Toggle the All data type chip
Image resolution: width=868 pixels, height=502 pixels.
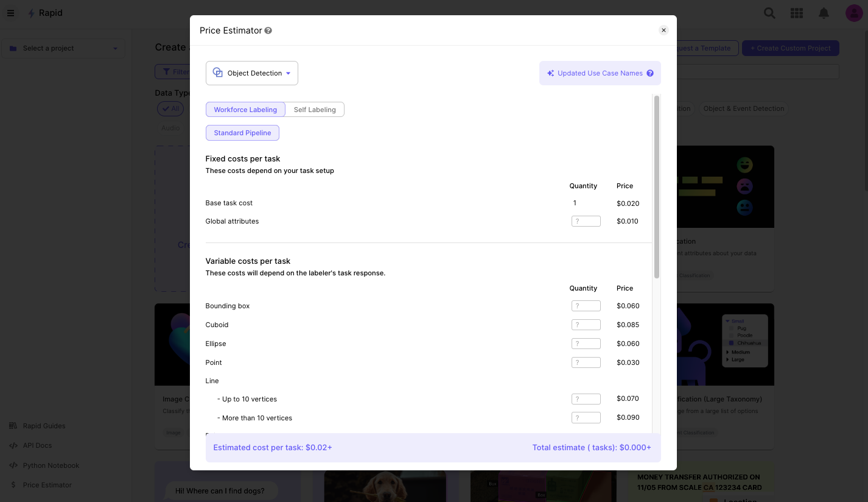point(170,108)
